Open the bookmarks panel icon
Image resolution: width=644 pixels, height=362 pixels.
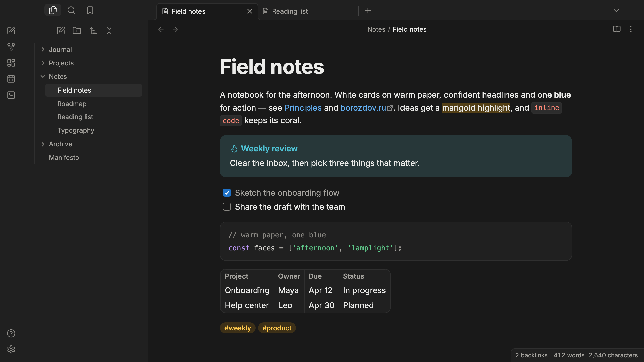(90, 10)
